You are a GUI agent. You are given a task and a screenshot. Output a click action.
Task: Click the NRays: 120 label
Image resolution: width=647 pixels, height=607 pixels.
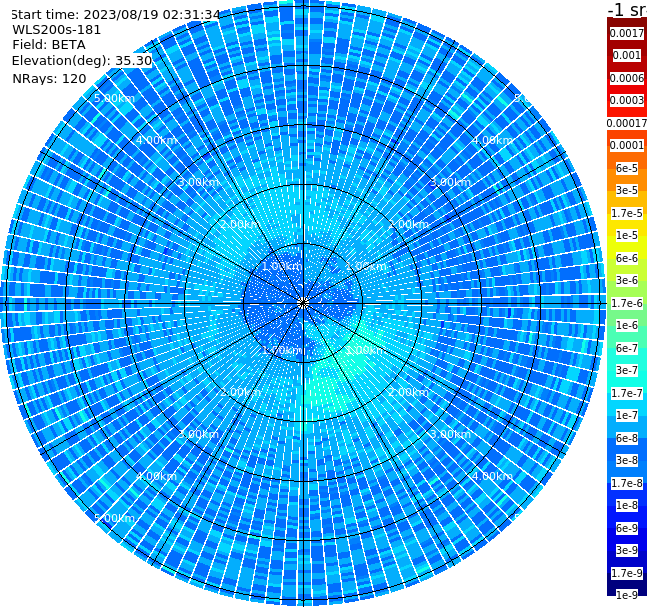49,78
